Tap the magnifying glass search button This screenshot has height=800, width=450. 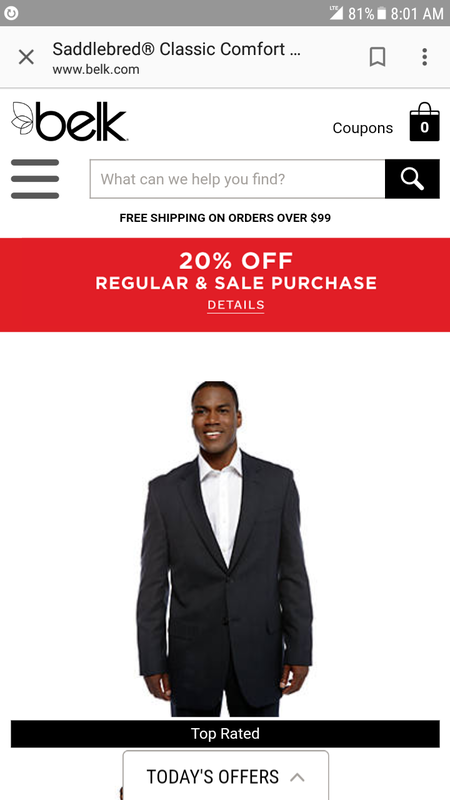point(412,179)
